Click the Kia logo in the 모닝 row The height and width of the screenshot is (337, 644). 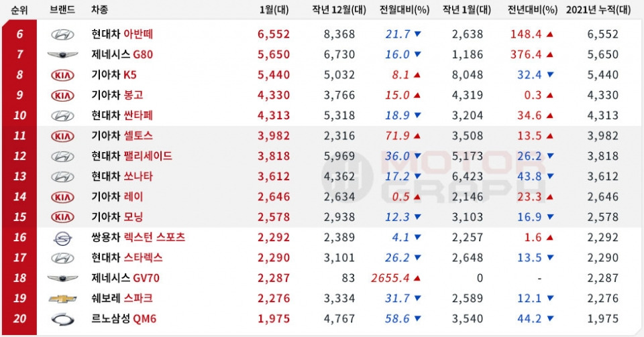62,217
